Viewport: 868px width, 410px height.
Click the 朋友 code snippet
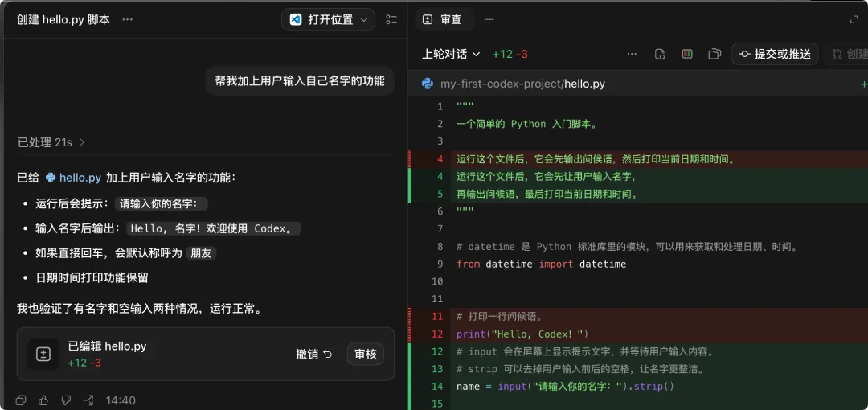point(200,253)
